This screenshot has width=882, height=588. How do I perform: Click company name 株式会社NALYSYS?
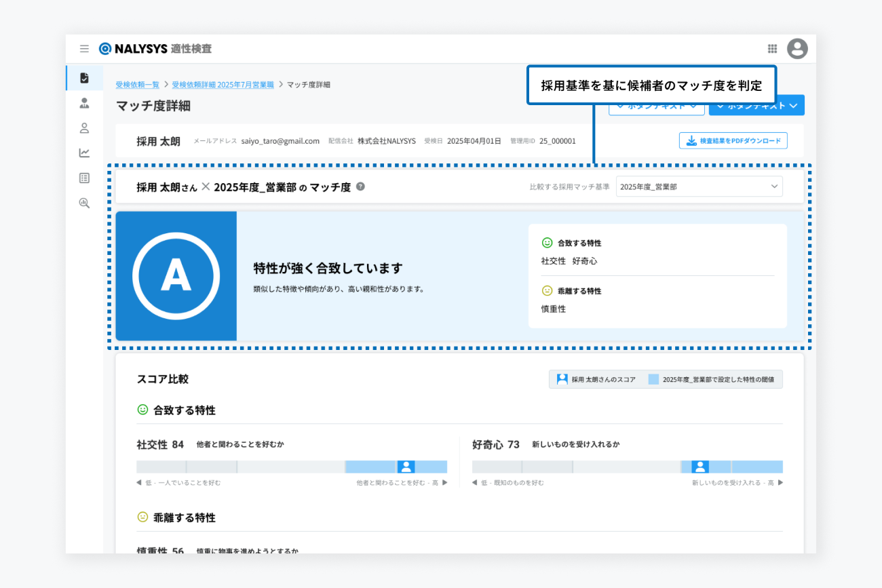[387, 141]
